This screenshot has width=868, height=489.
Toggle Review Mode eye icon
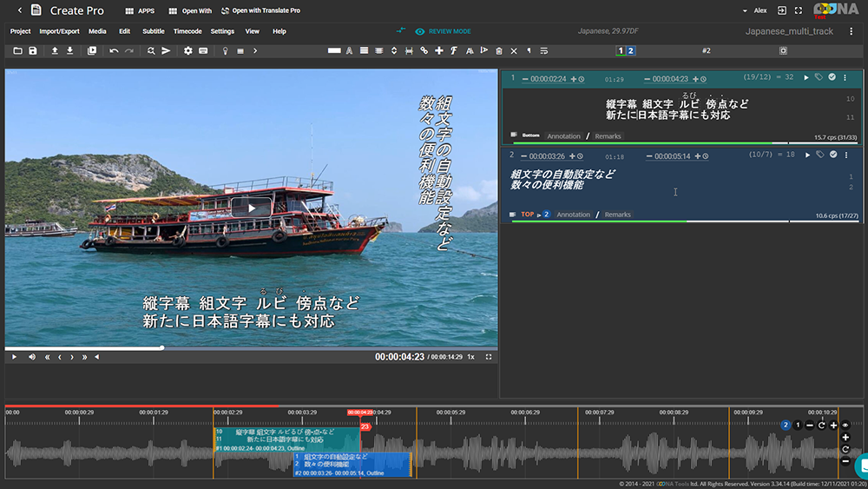tap(420, 31)
